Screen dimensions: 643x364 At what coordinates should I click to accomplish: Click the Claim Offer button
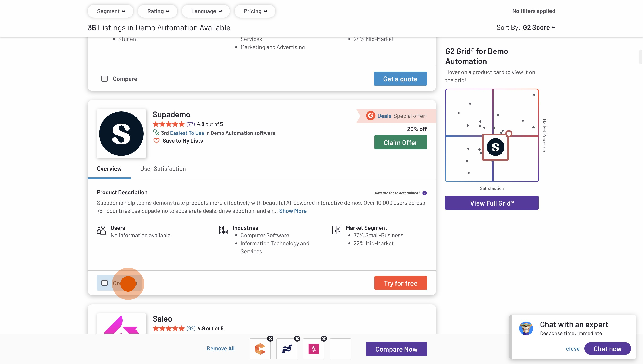pyautogui.click(x=400, y=142)
